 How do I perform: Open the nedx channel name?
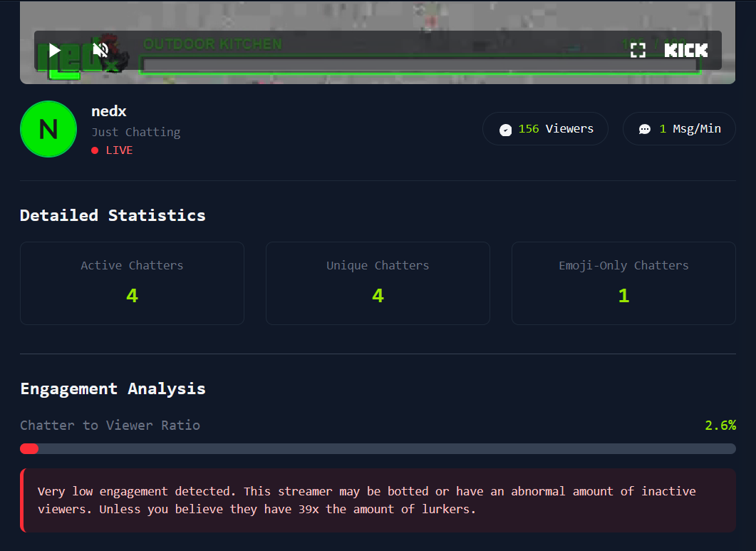point(109,111)
